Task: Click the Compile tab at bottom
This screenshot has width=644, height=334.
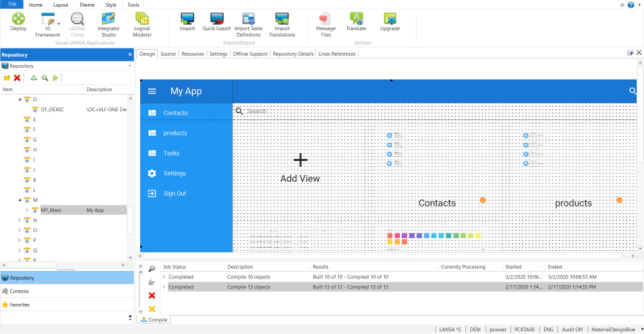Action: [x=154, y=320]
